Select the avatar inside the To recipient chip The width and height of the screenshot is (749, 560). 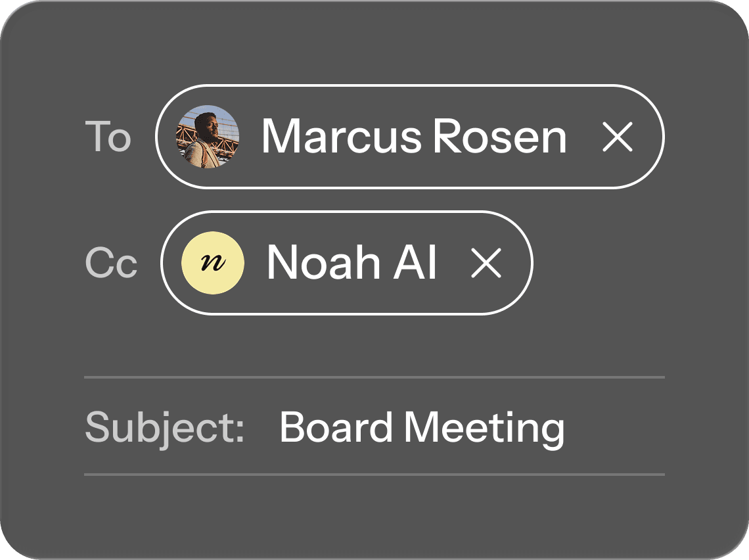(x=206, y=137)
